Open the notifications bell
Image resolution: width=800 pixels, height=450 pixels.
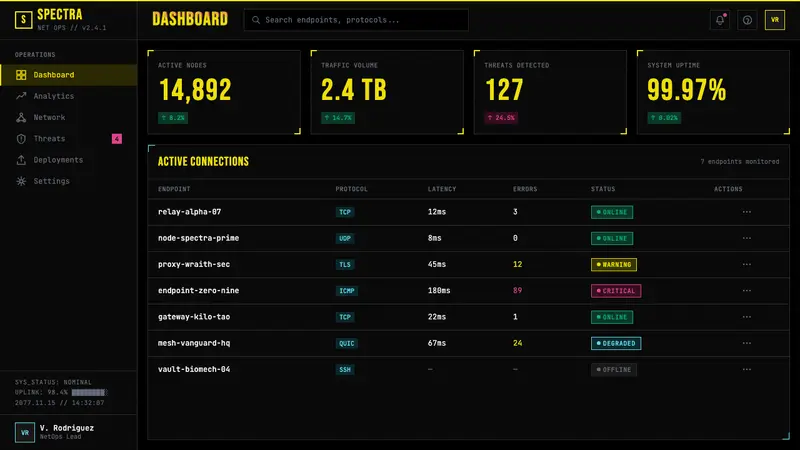coord(720,20)
